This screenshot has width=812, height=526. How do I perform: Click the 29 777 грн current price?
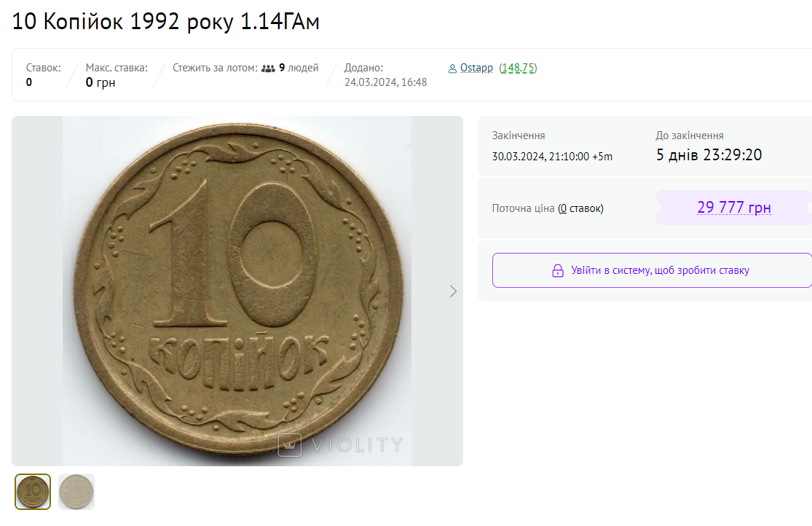[x=733, y=208]
